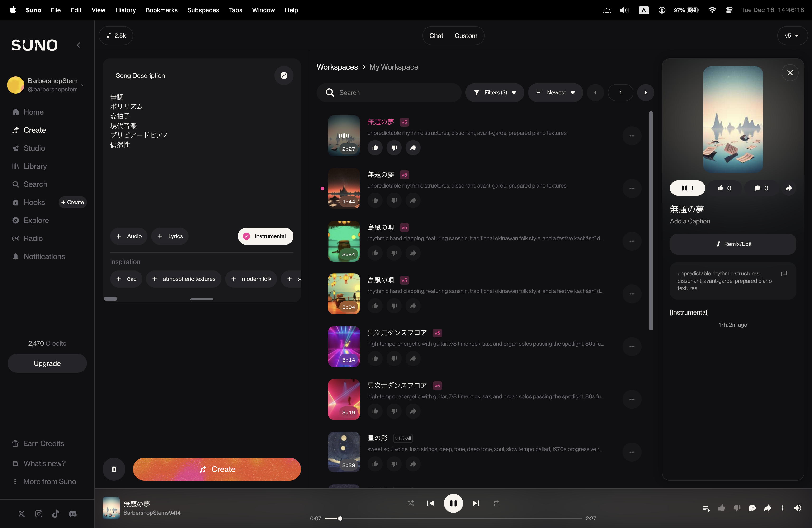
Task: Click the Upgrade button
Action: pyautogui.click(x=47, y=363)
